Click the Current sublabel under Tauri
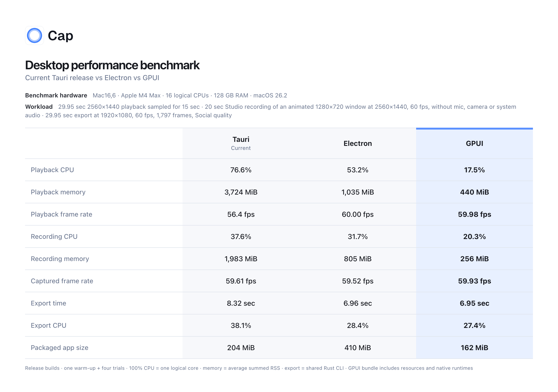 241,148
